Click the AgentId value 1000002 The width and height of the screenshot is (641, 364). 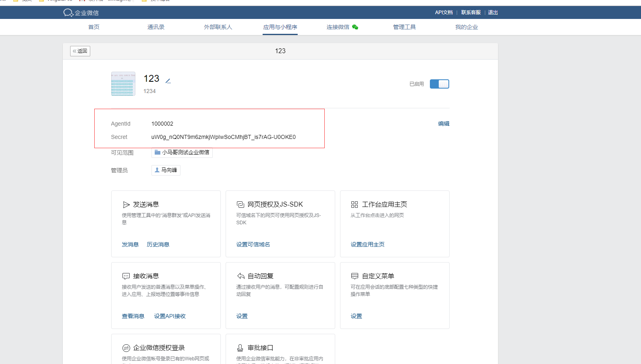(x=162, y=124)
